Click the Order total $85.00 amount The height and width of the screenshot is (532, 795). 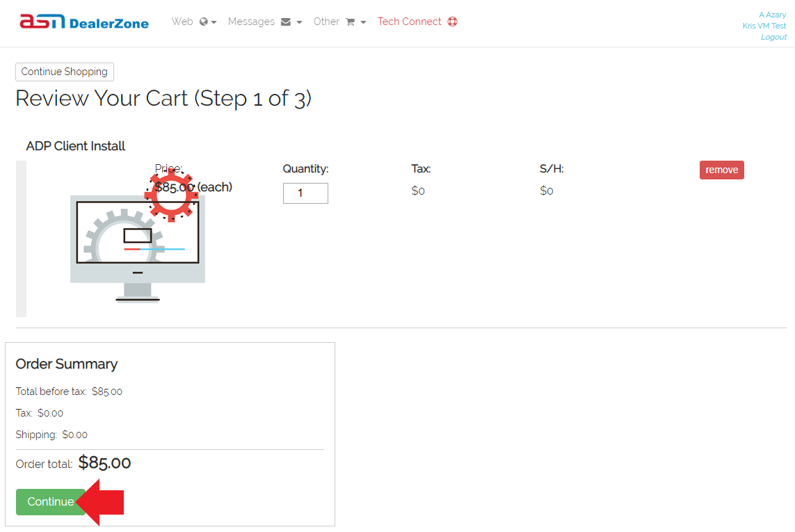(x=104, y=463)
